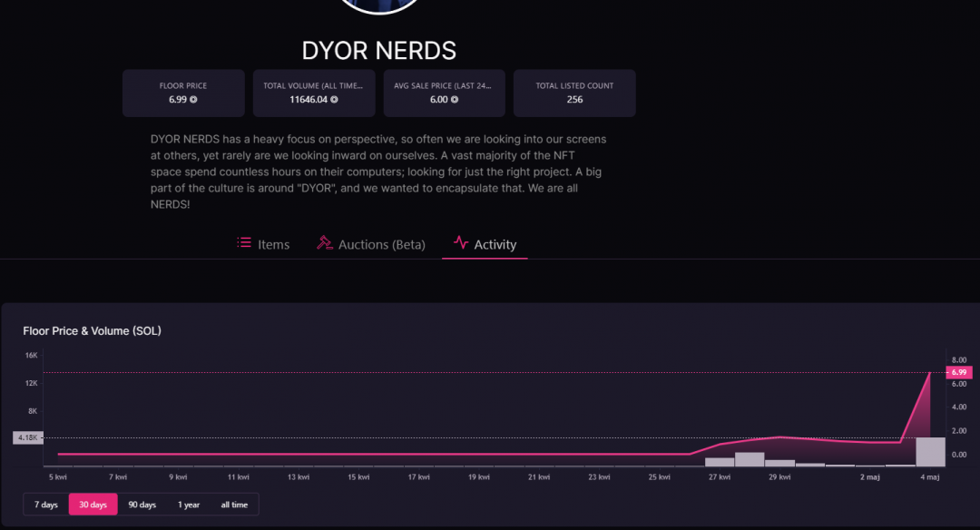
Task: Show 1 year of chart data
Action: [189, 505]
